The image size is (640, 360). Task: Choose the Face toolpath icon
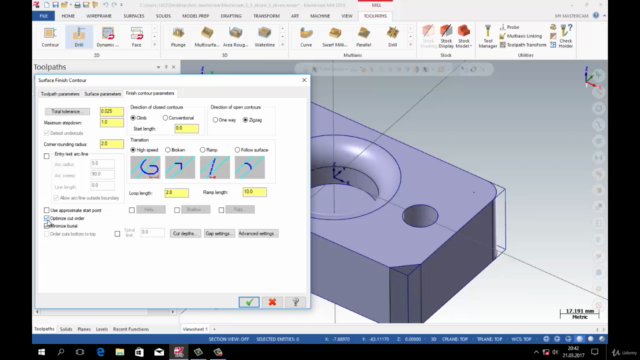(137, 37)
